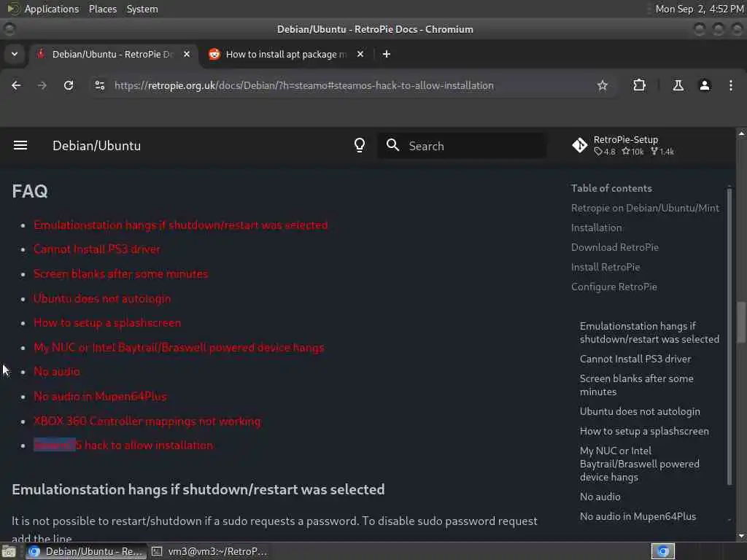Click the workspace switcher in bottom panel
Viewport: 747px width, 560px height.
click(662, 551)
